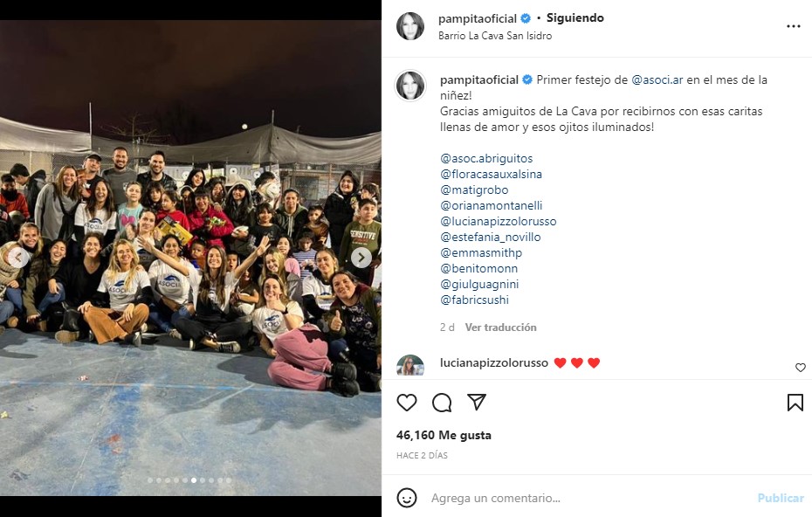The image size is (812, 517).
Task: Visit the @matigrobo tagged profile
Action: 474,190
